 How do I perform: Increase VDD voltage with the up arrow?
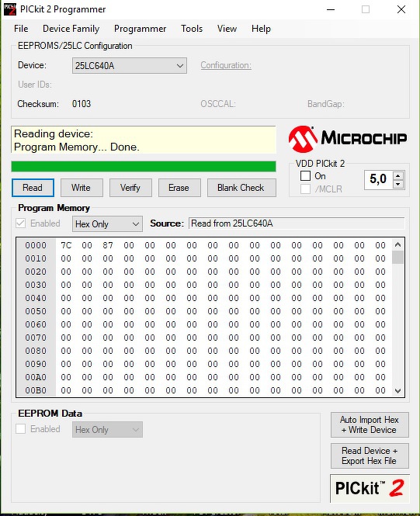point(398,175)
